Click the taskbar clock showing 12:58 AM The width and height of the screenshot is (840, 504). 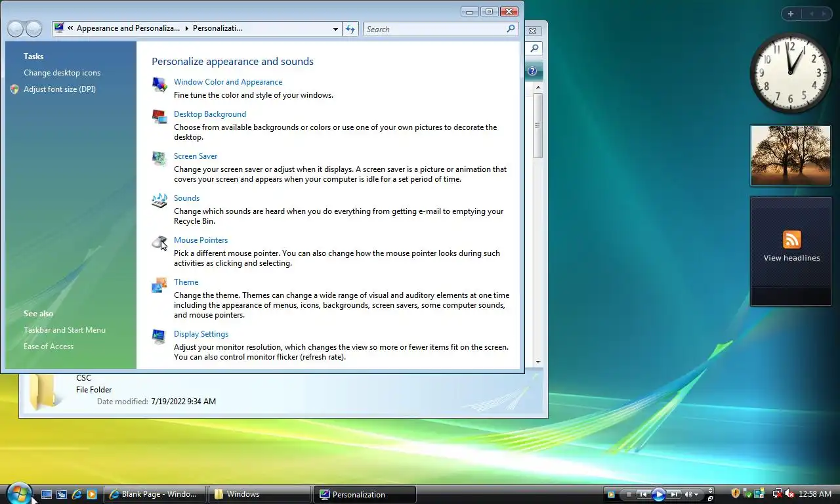click(814, 494)
